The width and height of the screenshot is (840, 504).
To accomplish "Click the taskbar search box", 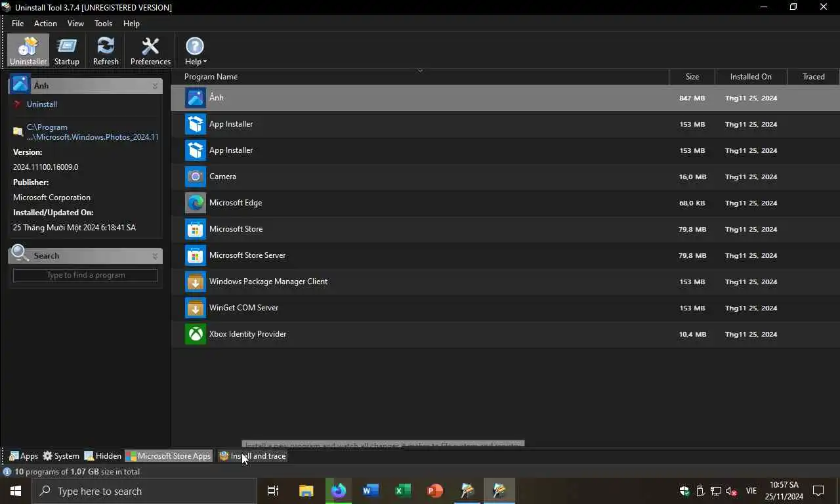I will click(144, 491).
